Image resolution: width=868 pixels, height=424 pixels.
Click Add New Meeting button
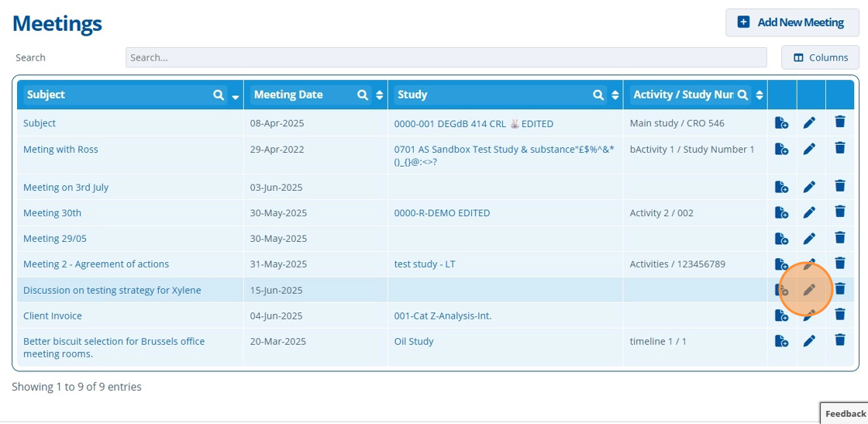pos(792,22)
